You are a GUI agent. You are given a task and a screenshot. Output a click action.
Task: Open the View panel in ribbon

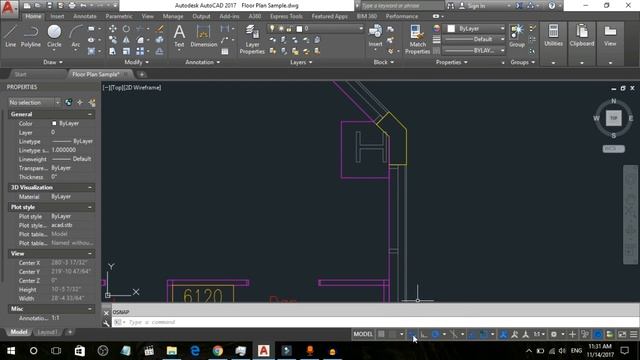[x=610, y=36]
